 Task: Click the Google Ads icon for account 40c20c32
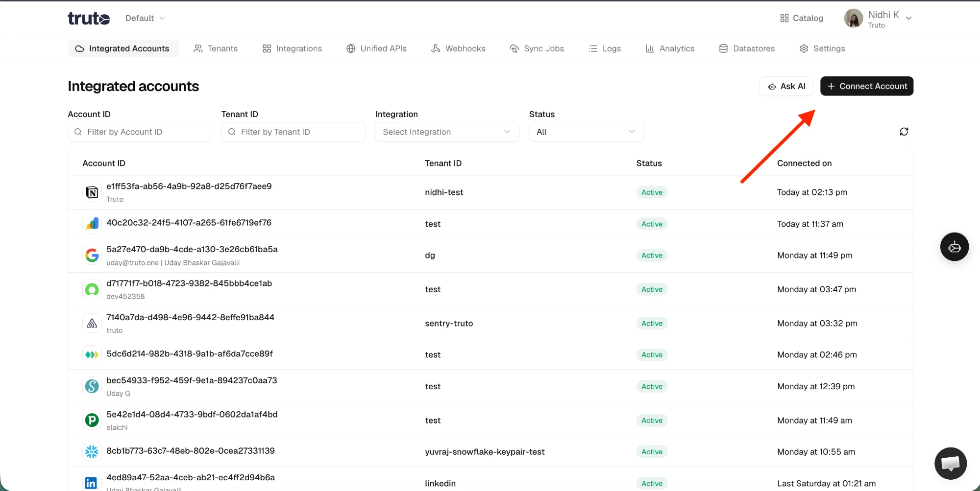tap(92, 224)
